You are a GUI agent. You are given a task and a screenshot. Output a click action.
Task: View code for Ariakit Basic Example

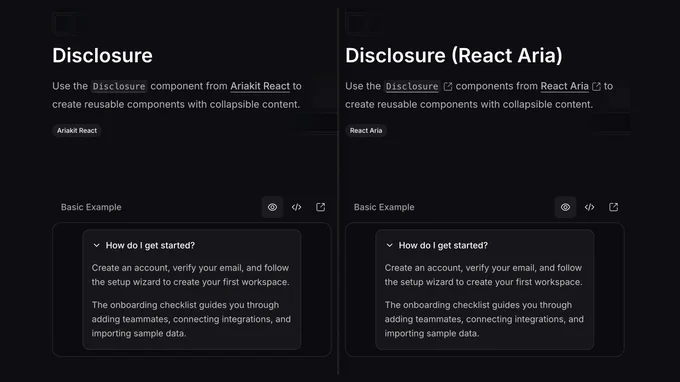click(x=297, y=207)
